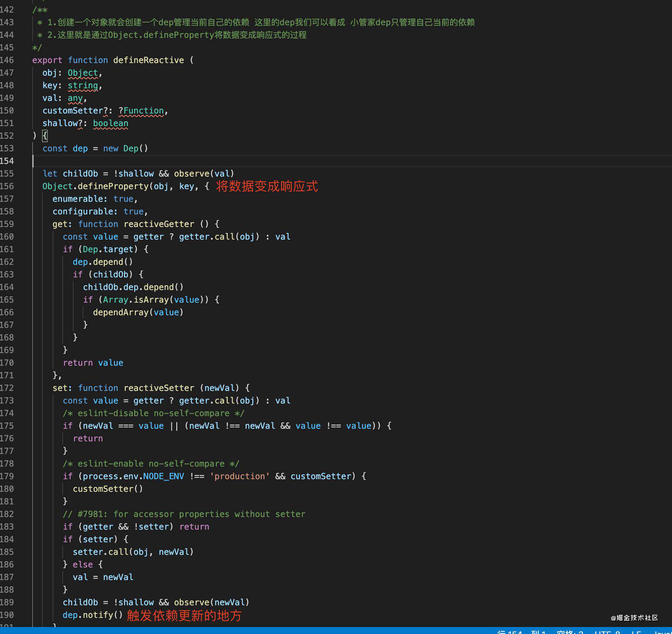The image size is (672, 634).
Task: Click the ?Function type annotation
Action: pos(141,111)
